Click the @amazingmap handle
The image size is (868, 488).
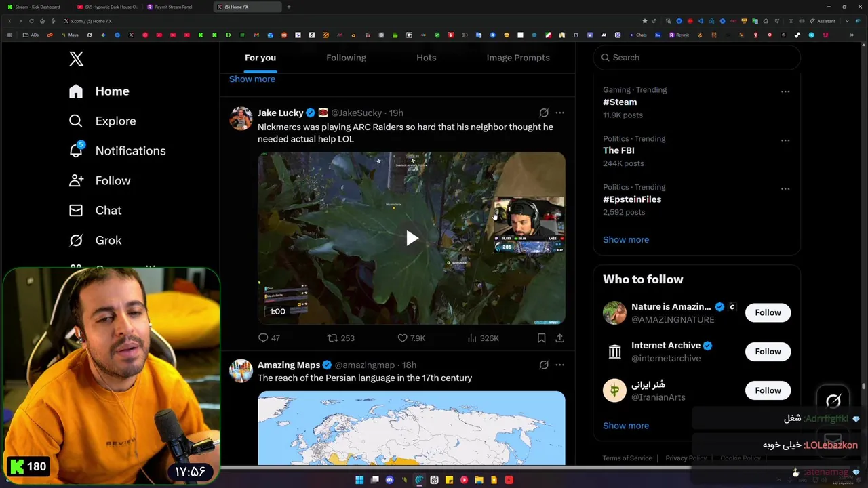point(365,365)
